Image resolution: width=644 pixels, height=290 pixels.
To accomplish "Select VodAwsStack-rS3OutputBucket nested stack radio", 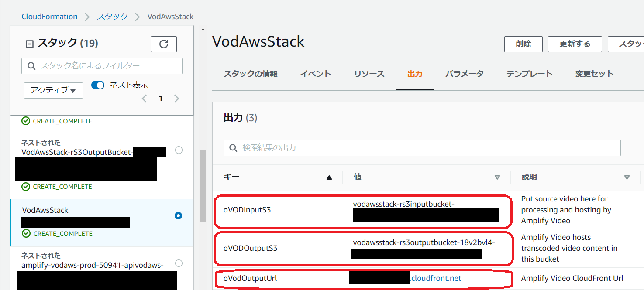I will 179,150.
